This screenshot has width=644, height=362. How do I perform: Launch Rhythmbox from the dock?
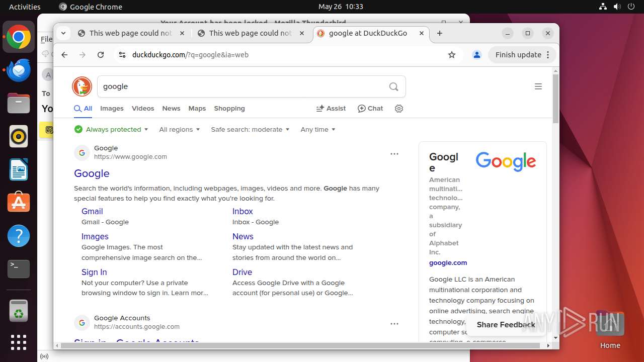click(19, 137)
